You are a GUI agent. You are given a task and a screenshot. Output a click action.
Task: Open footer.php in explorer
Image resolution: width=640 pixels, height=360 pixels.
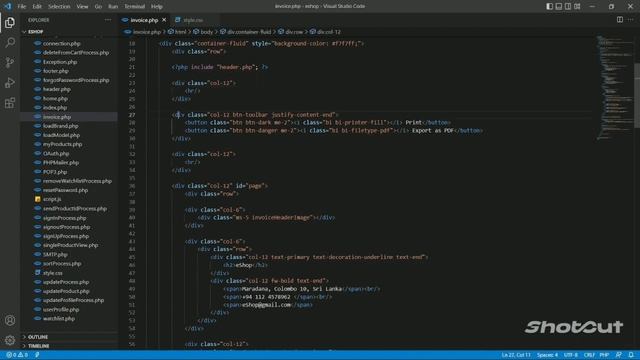[x=56, y=71]
